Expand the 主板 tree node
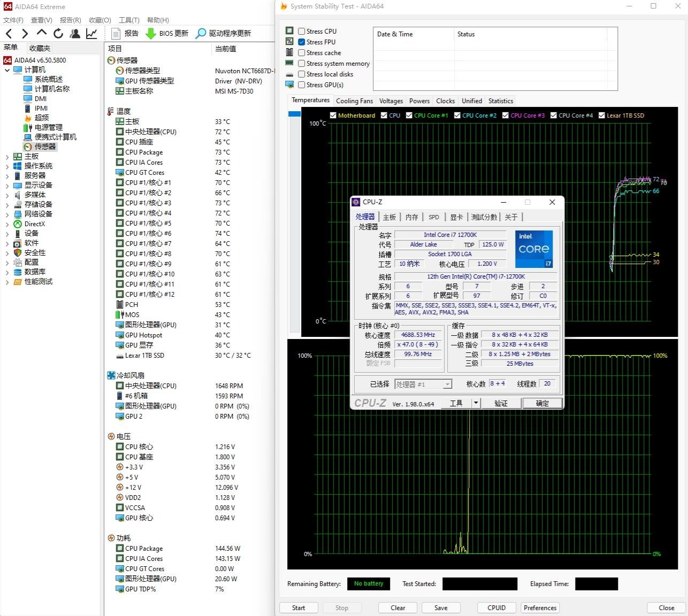The image size is (688, 616). [7, 157]
